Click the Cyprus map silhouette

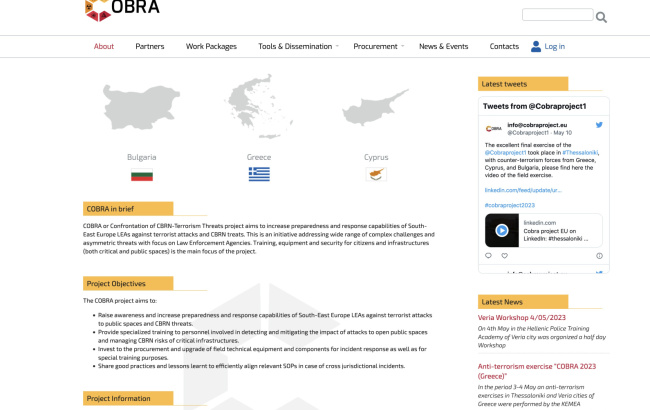(375, 107)
